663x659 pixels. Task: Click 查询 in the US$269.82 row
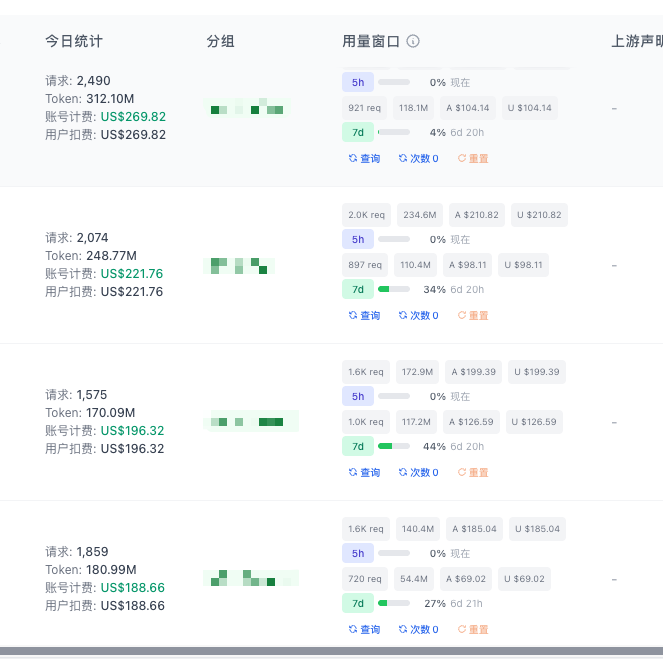pyautogui.click(x=364, y=159)
